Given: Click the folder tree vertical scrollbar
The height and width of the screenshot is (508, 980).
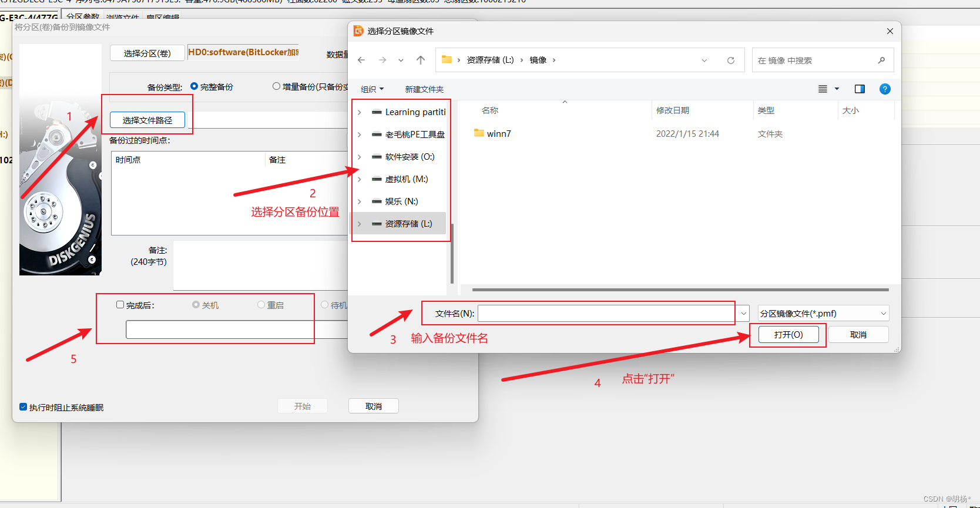Looking at the screenshot, I should point(452,253).
